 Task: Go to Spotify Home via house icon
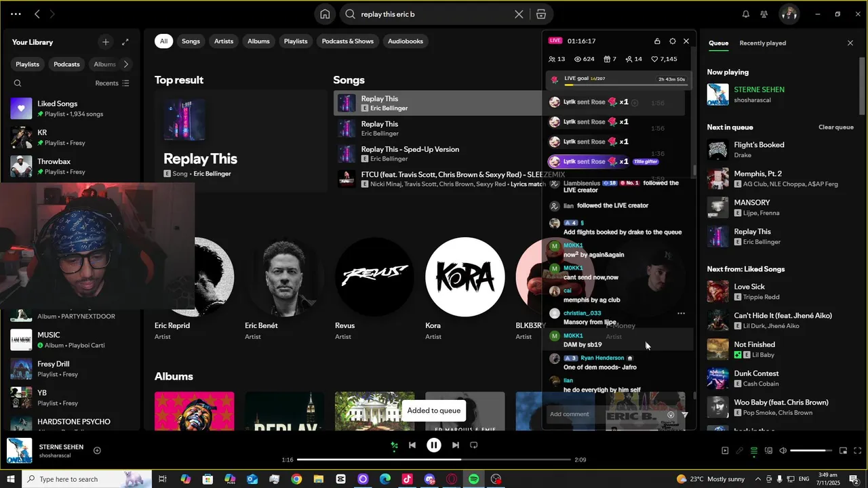coord(325,14)
